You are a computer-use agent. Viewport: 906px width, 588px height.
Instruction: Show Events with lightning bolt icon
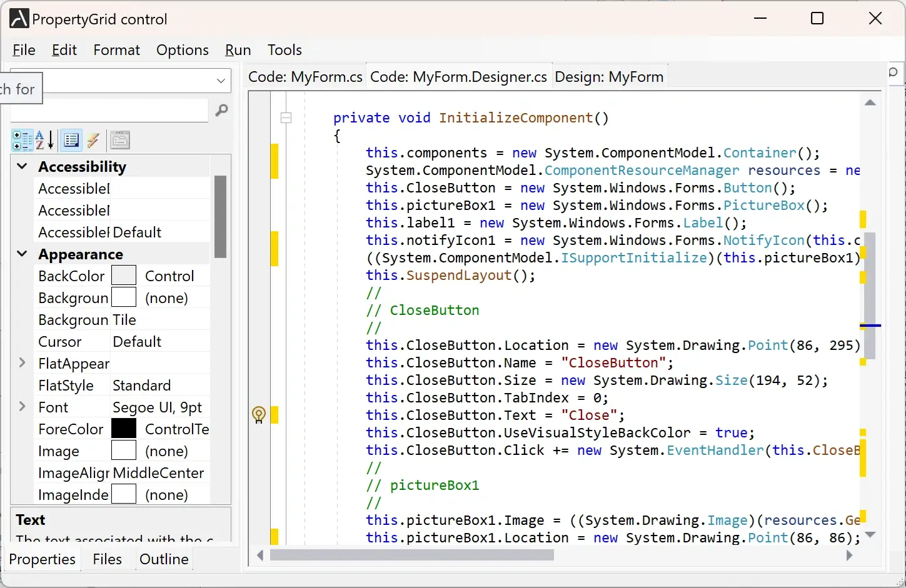(x=94, y=141)
